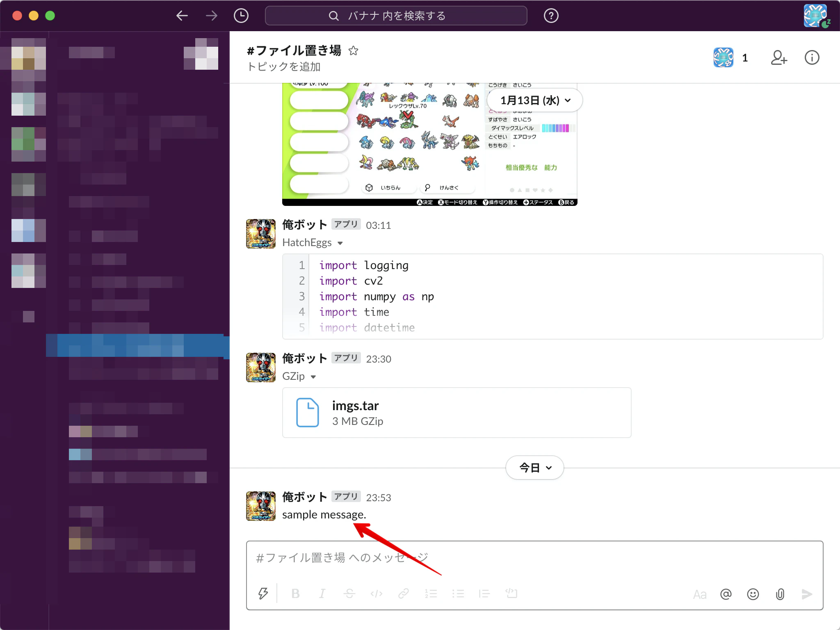840x630 pixels.
Task: Open the history clock icon
Action: coord(241,16)
